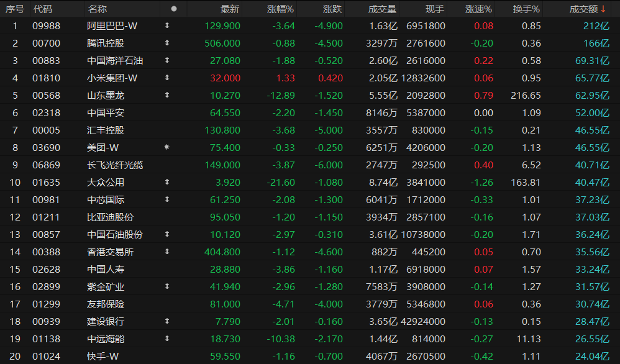620x364 pixels.
Task: Select the 快手-W stock name
Action: pyautogui.click(x=103, y=357)
